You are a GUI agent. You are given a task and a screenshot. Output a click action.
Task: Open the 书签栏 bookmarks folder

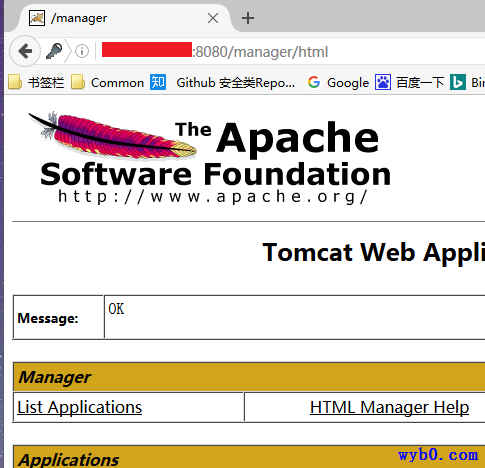(x=36, y=82)
